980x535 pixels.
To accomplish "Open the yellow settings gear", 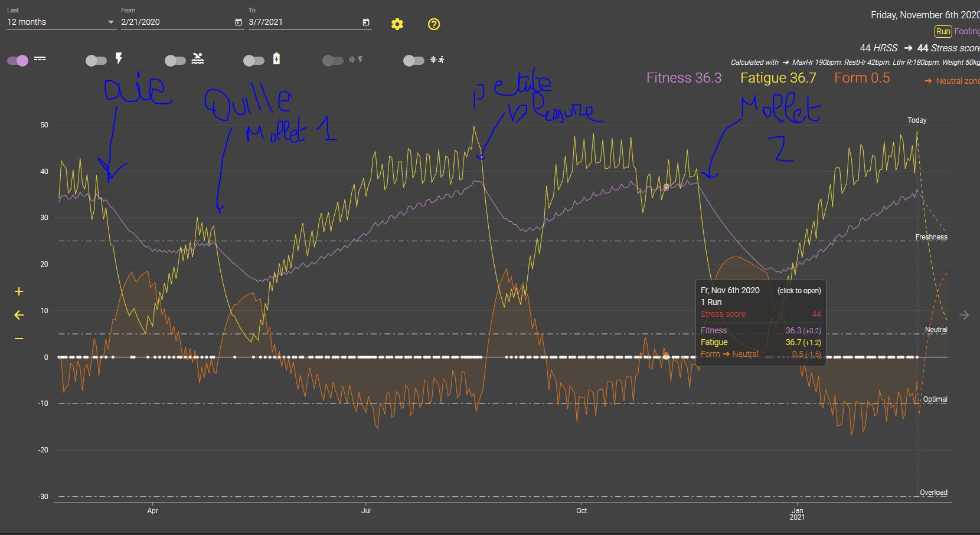I will tap(397, 24).
